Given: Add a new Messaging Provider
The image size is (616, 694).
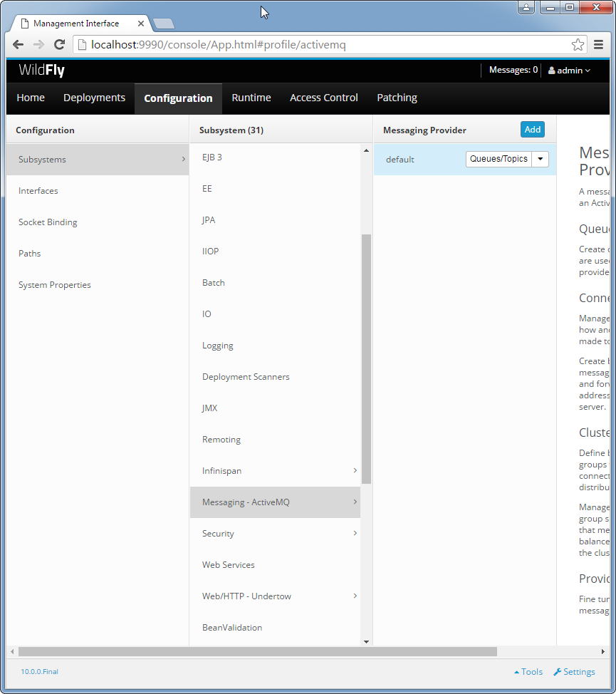Looking at the screenshot, I should [533, 130].
